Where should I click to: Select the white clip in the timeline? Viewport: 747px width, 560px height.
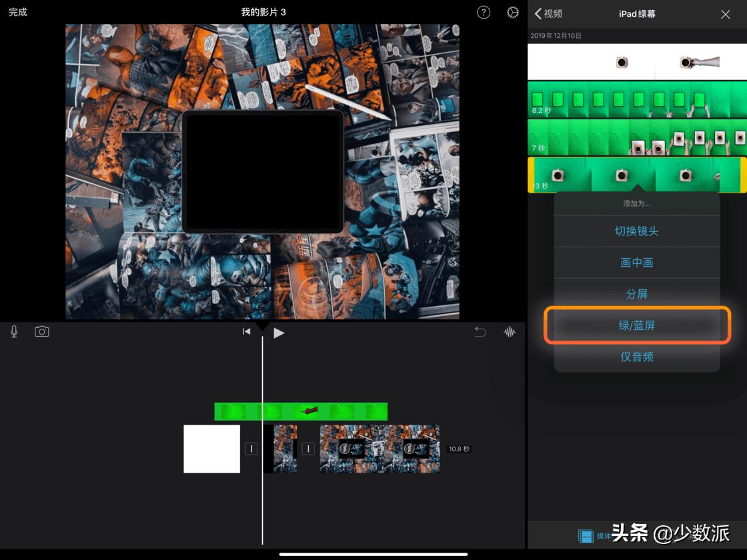(211, 449)
